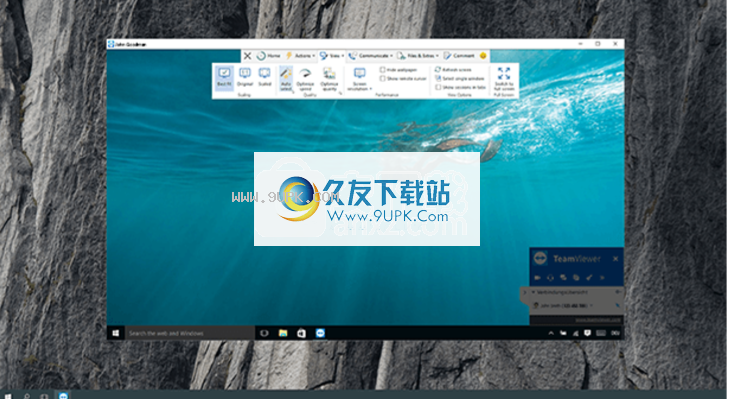Select Optimize quality icon
The image size is (735, 399).
point(330,74)
